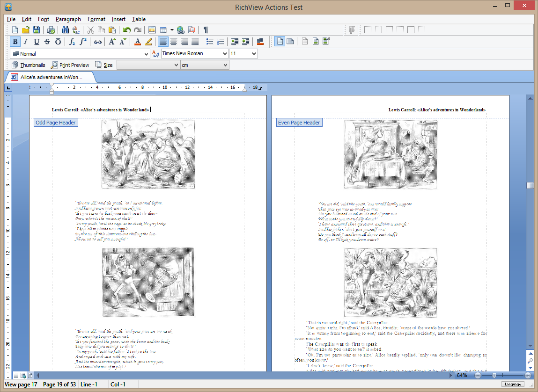Create numbered list
This screenshot has height=392, width=538.
220,42
